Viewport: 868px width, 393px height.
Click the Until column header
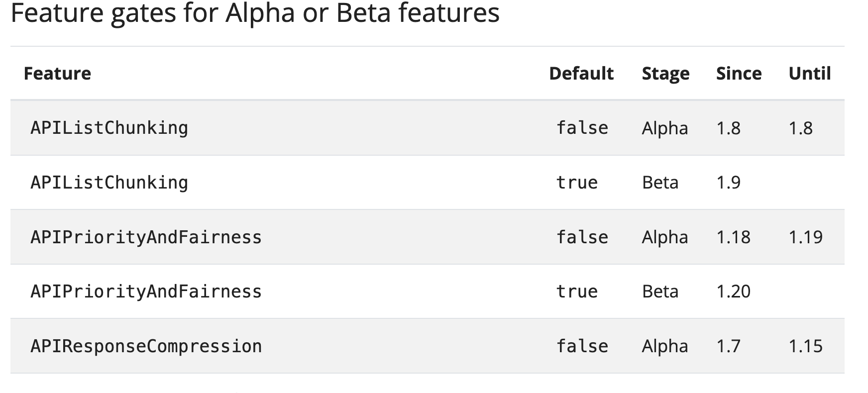point(809,74)
